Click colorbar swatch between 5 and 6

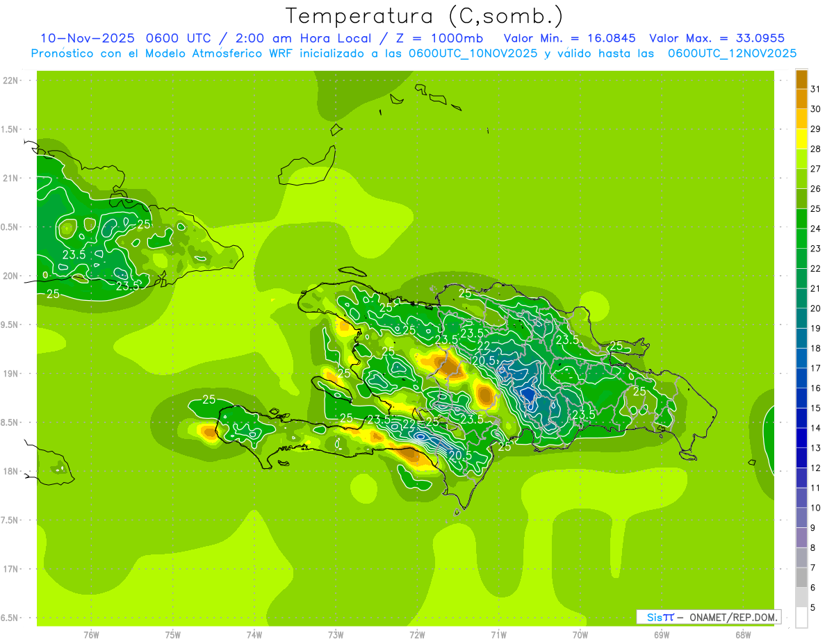[801, 597]
